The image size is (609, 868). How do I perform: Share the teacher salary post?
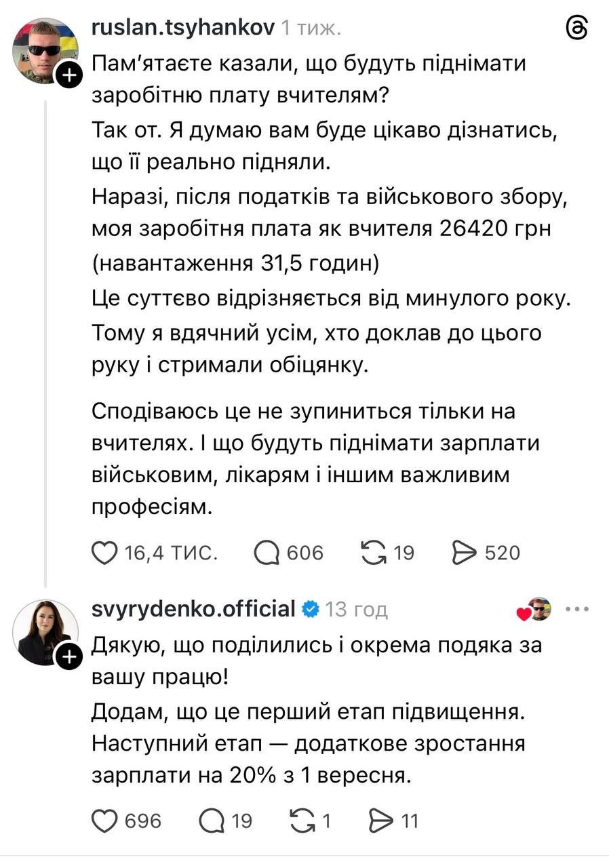pyautogui.click(x=465, y=553)
